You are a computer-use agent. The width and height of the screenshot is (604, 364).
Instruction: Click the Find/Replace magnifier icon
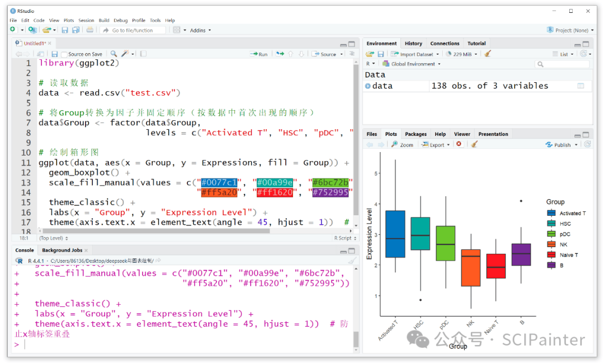coord(114,54)
